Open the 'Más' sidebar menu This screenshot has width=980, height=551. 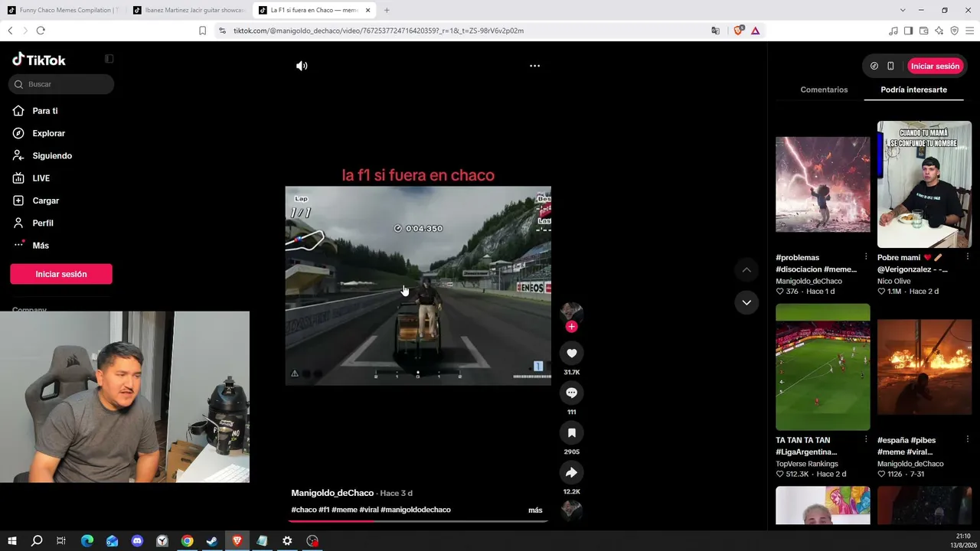(41, 246)
